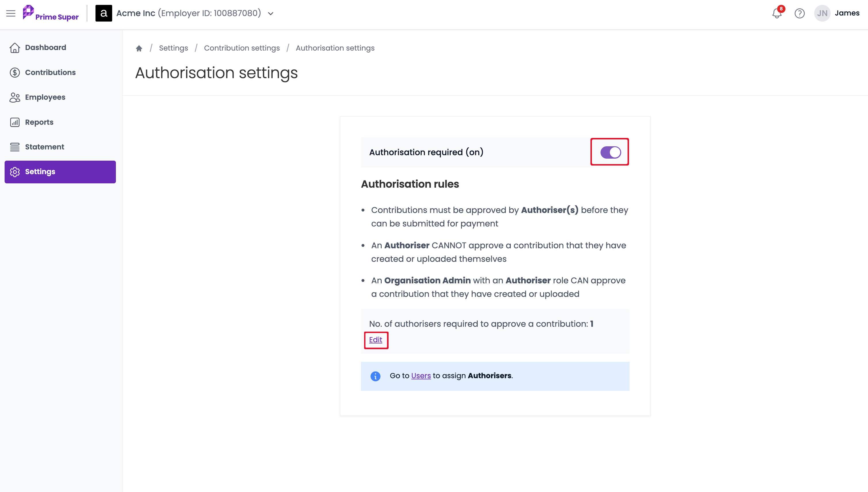Viewport: 868px width, 492px height.
Task: Click the blue info icon
Action: click(x=375, y=376)
